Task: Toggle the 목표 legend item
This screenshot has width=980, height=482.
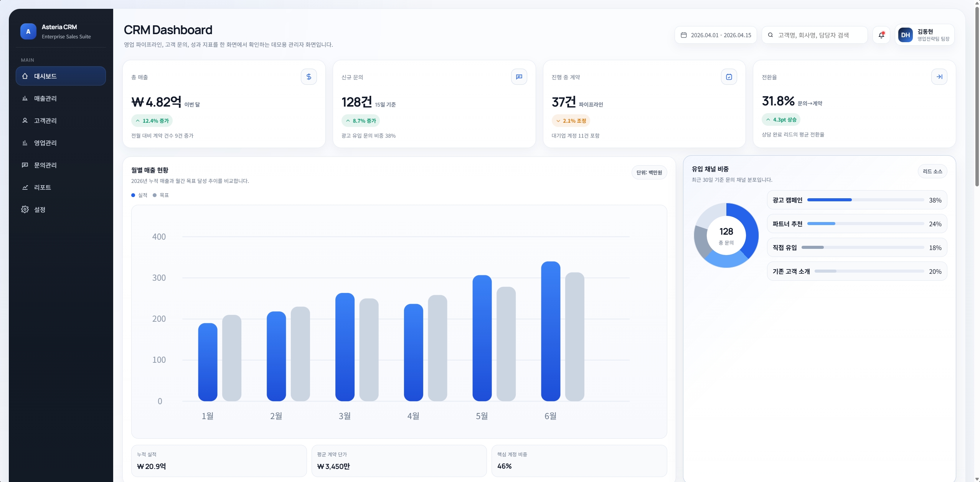Action: (x=161, y=195)
